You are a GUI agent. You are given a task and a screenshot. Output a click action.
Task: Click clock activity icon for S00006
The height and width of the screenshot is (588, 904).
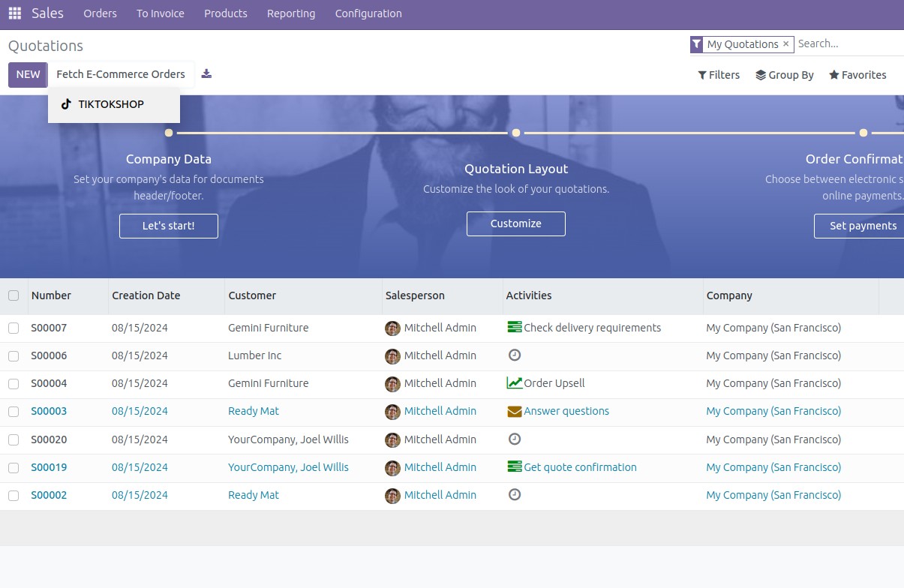click(515, 355)
